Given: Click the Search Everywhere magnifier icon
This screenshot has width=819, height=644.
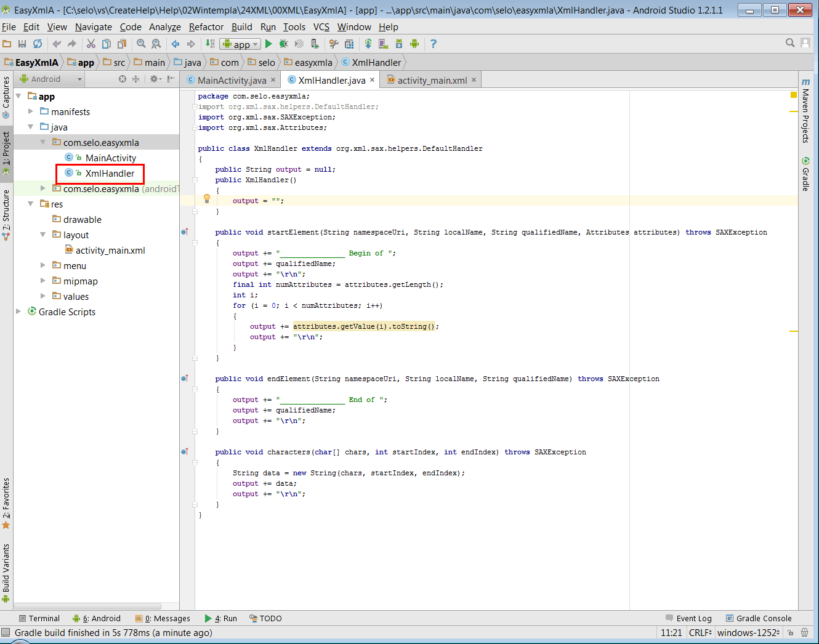Looking at the screenshot, I should [x=790, y=42].
